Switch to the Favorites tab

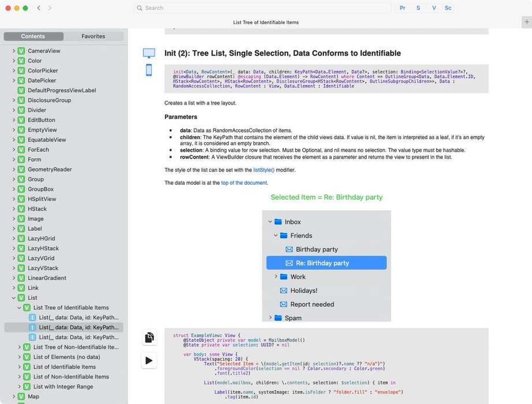(x=93, y=36)
